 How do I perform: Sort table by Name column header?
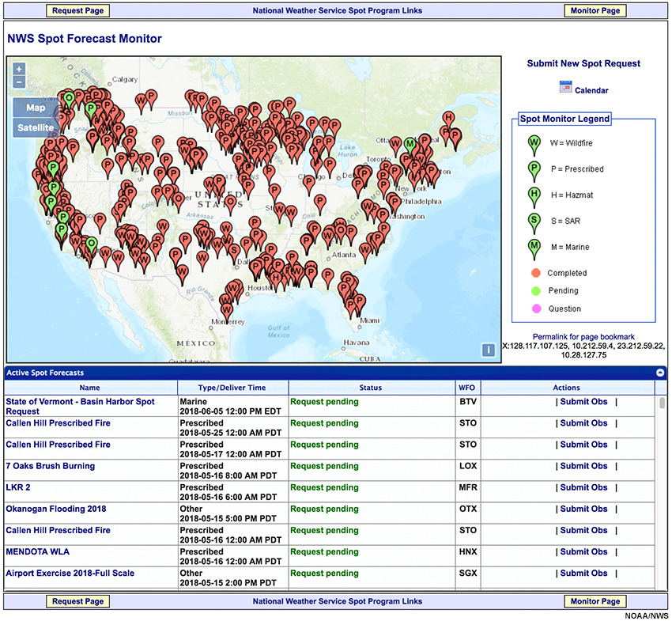89,388
